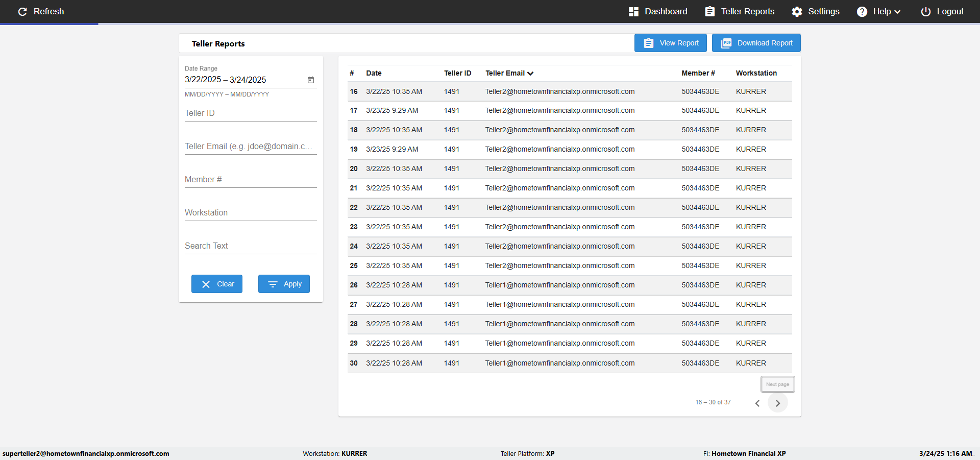The image size is (980, 460).
Task: Open Teller Reports clipboard icon in navbar
Action: tap(709, 11)
